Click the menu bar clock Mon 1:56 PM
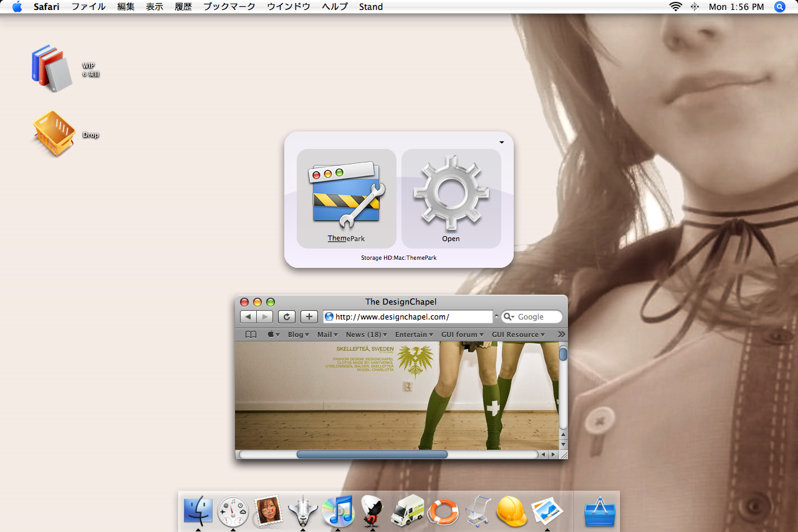Image resolution: width=798 pixels, height=532 pixels. (736, 7)
